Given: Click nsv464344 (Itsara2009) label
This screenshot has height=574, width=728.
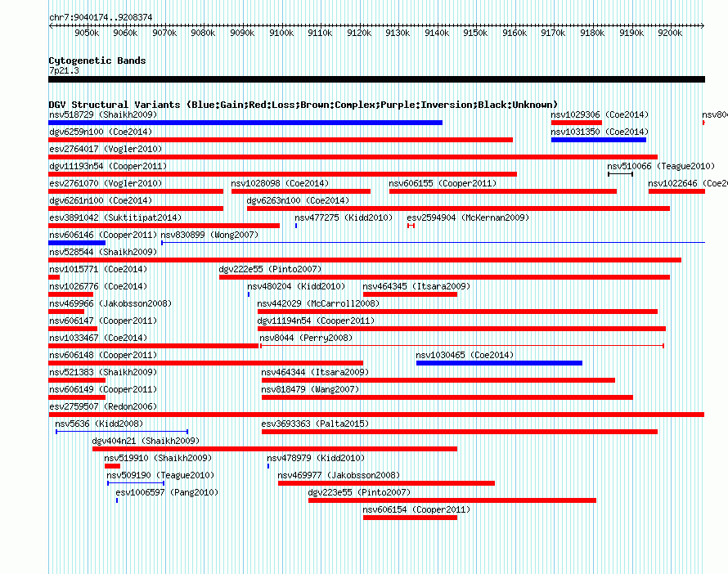Looking at the screenshot, I should point(315,372).
